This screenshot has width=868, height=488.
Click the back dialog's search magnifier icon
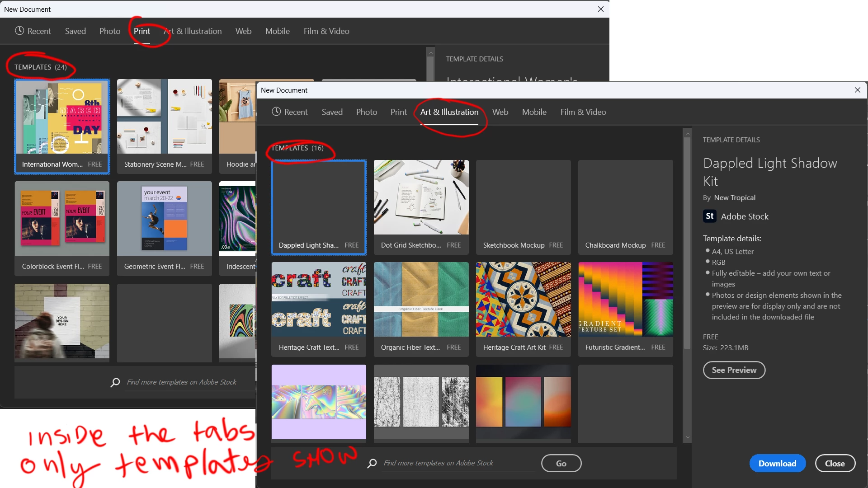pyautogui.click(x=115, y=382)
